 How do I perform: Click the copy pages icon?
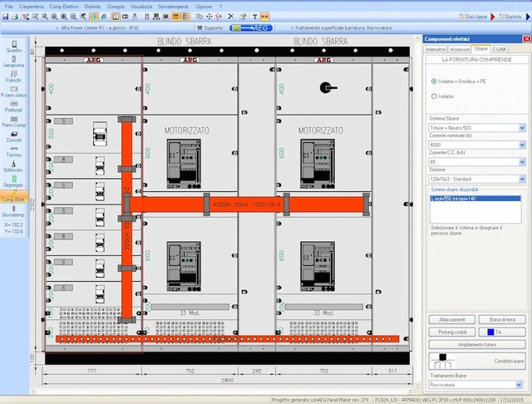[x=199, y=17]
